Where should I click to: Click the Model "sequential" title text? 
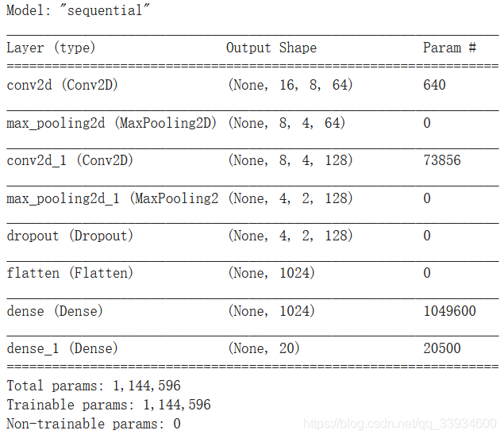tap(79, 11)
